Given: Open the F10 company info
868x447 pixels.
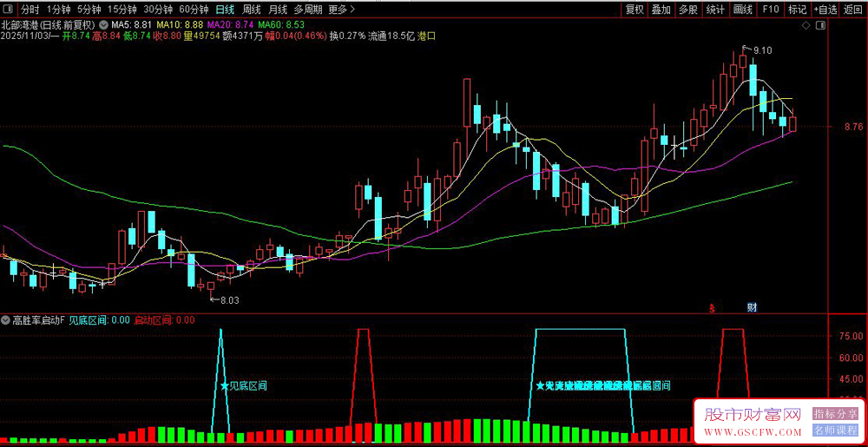Looking at the screenshot, I should (x=770, y=10).
